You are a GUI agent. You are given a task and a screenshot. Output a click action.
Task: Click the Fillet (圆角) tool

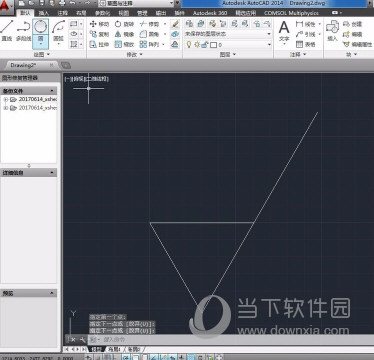(x=149, y=34)
